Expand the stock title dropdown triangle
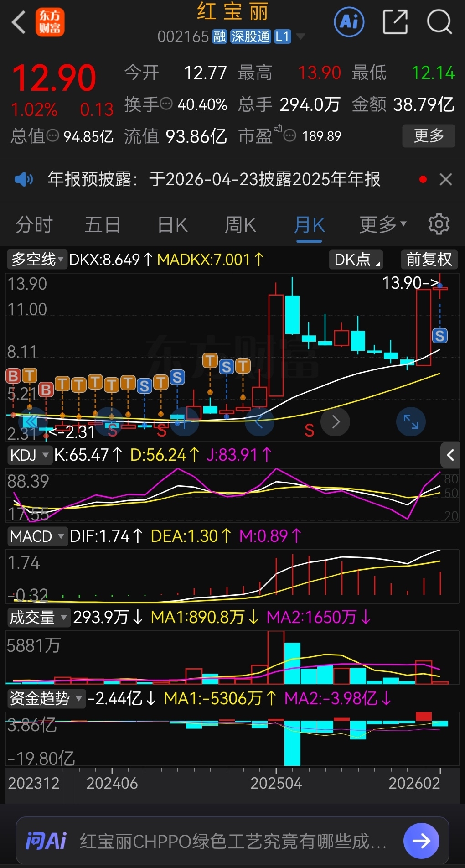465x868 pixels. pos(300,36)
